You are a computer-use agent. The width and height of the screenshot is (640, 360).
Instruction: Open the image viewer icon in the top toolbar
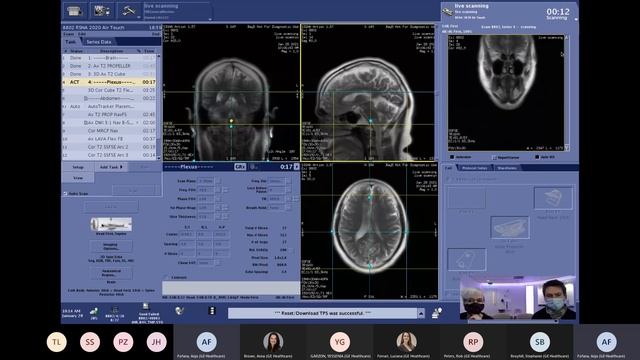click(101, 11)
